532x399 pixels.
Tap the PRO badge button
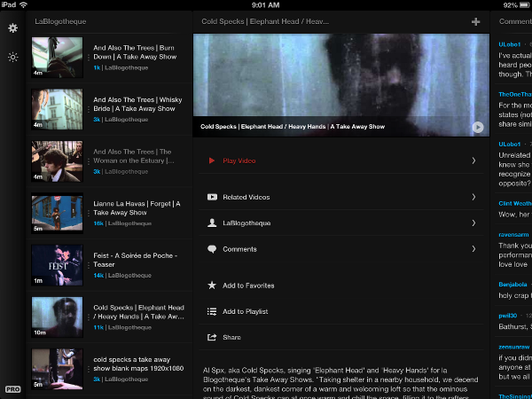[12, 389]
